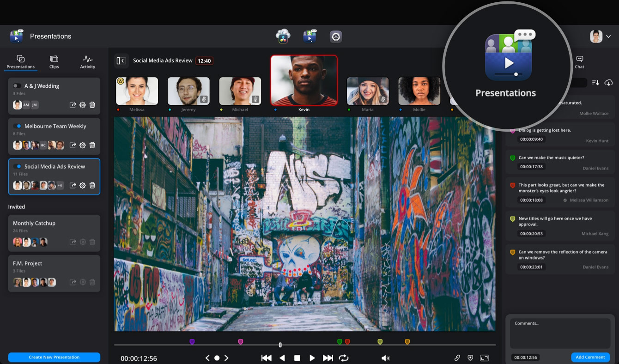Download comments via the cloud icon

click(609, 82)
